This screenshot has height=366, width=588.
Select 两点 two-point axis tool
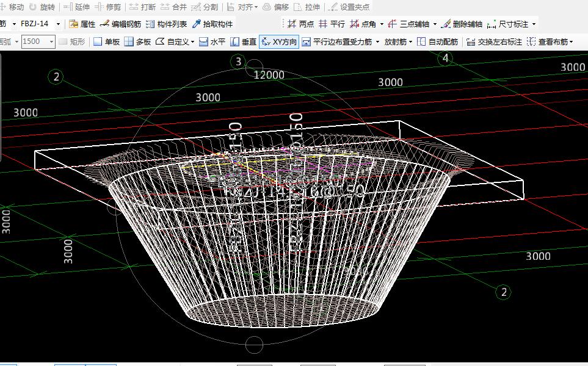(x=300, y=24)
